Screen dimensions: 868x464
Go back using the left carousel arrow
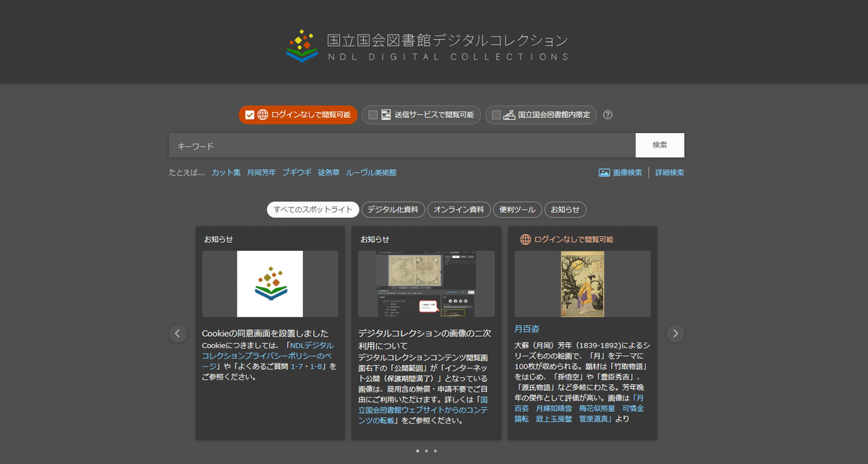(x=177, y=333)
